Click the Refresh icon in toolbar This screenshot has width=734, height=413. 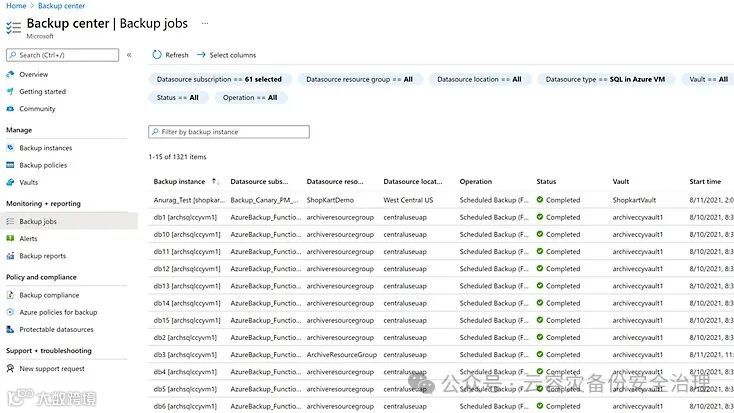pyautogui.click(x=157, y=55)
